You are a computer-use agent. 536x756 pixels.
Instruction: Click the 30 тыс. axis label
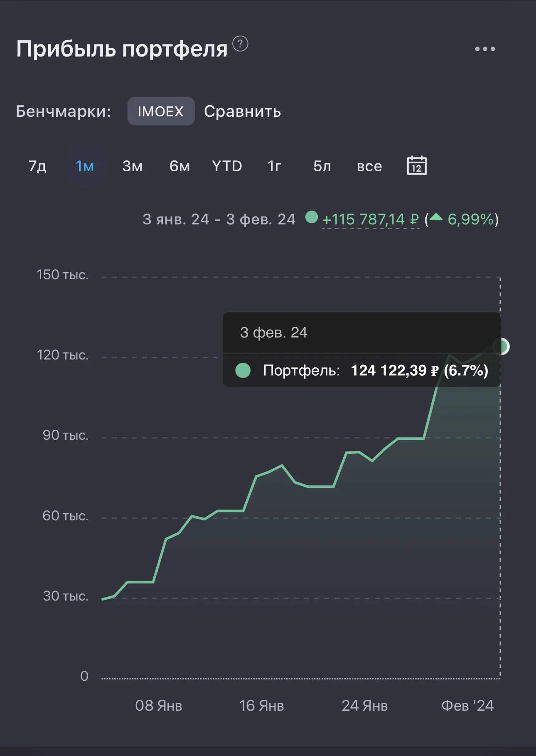click(65, 596)
